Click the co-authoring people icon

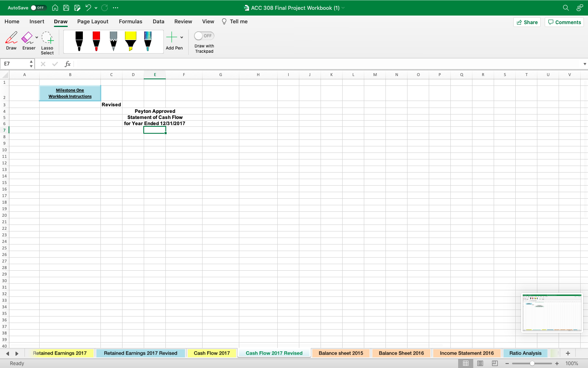point(579,8)
